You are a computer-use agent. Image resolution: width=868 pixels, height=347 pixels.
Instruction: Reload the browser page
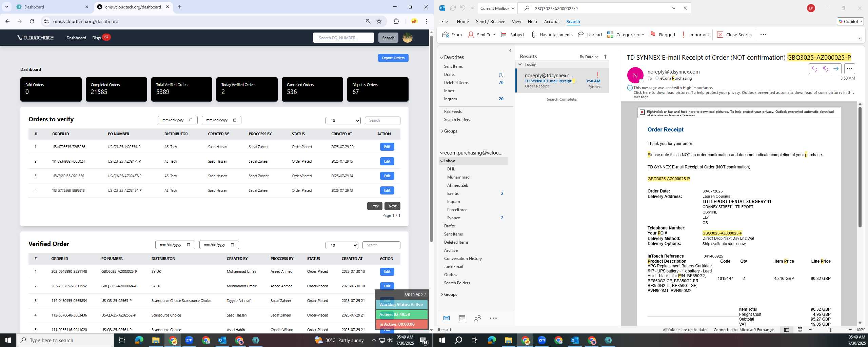[32, 21]
